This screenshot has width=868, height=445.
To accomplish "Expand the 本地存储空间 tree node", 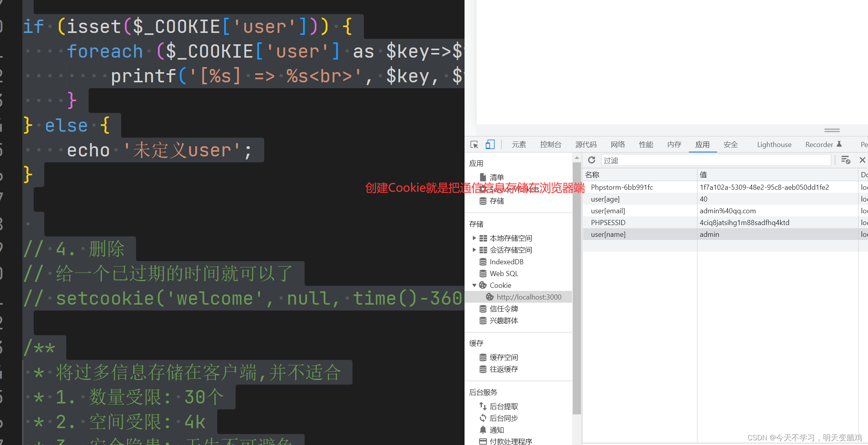I will tap(474, 238).
